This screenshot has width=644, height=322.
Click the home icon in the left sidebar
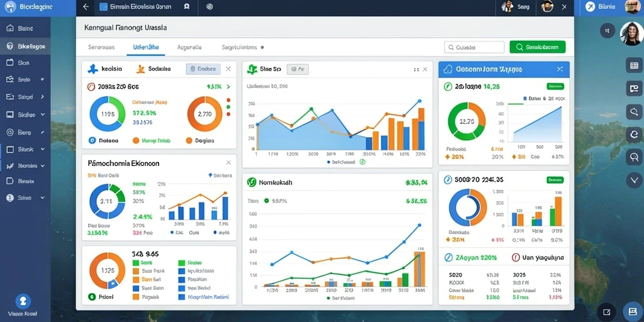[10, 28]
